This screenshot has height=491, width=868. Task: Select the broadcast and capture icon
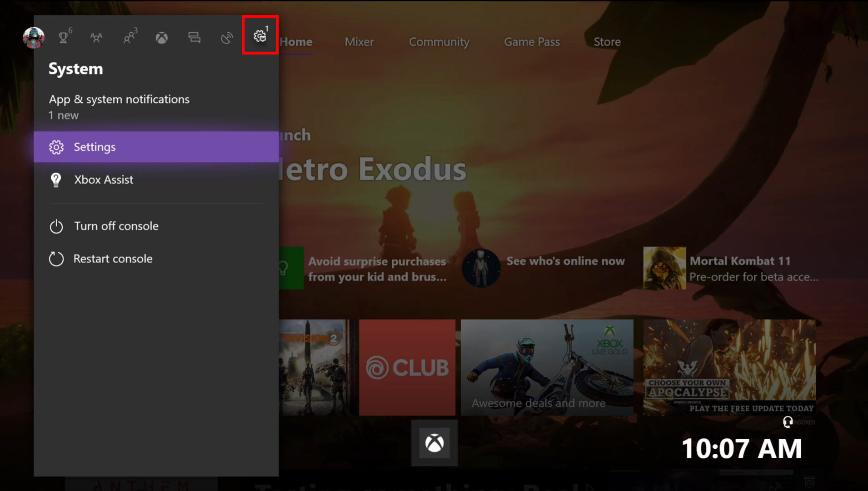coord(226,38)
